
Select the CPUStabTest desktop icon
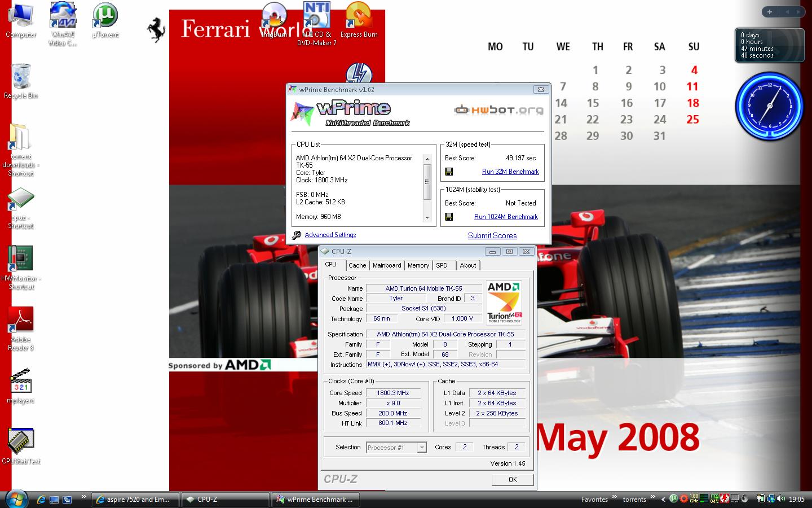point(21,446)
